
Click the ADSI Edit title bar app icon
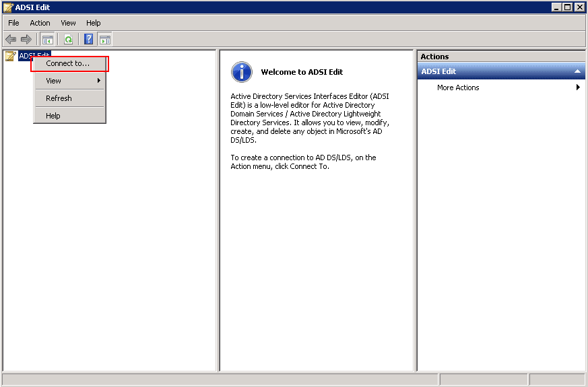pyautogui.click(x=8, y=7)
